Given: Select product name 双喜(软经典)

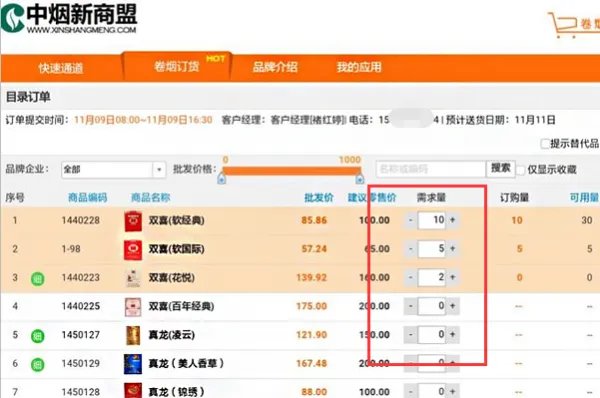Looking at the screenshot, I should 176,221.
